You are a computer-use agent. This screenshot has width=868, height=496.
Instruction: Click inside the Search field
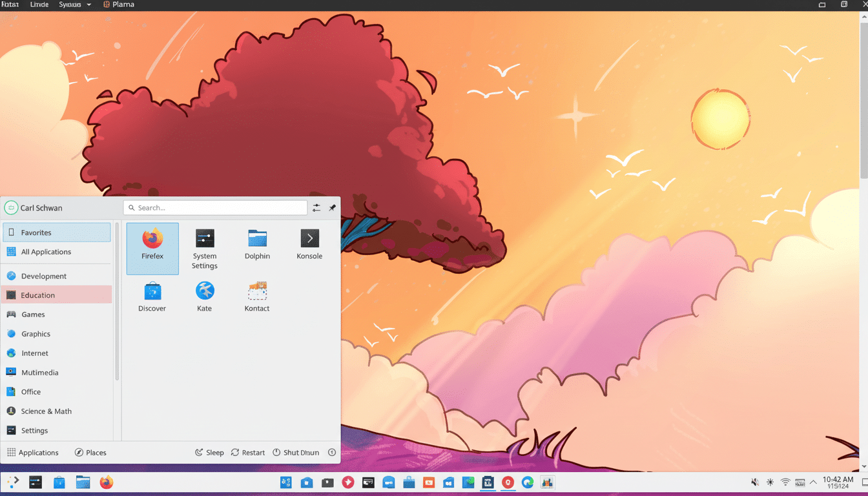215,207
